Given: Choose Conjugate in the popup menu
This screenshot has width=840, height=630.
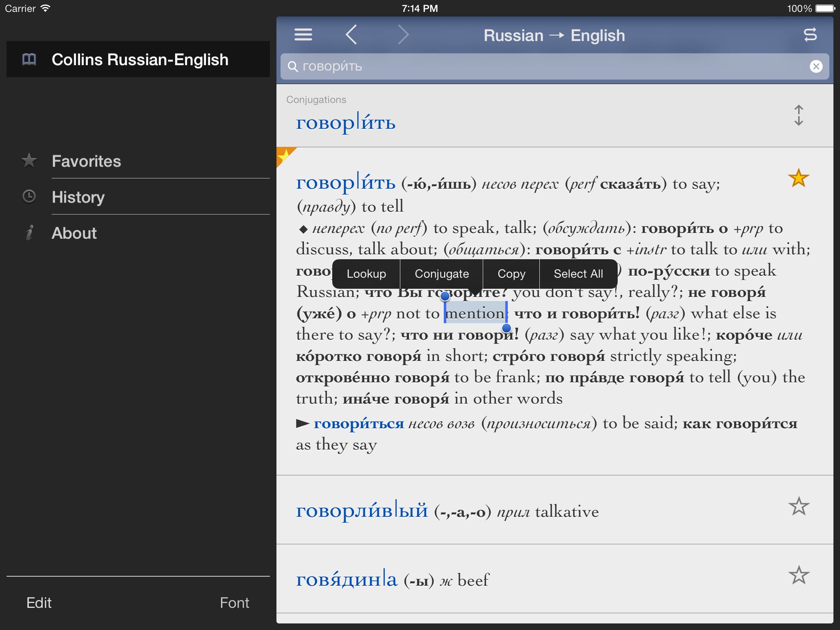Looking at the screenshot, I should pyautogui.click(x=442, y=274).
